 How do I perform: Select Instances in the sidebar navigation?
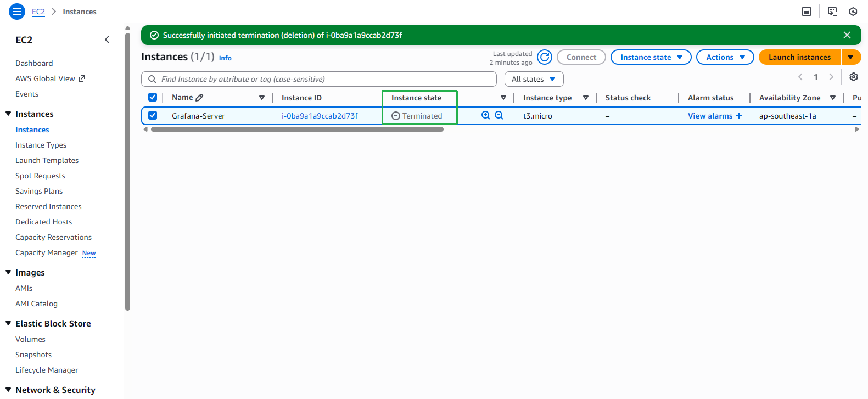[x=32, y=130]
